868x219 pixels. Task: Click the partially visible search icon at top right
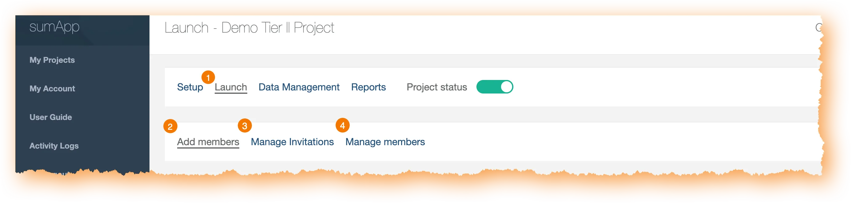[x=818, y=27]
